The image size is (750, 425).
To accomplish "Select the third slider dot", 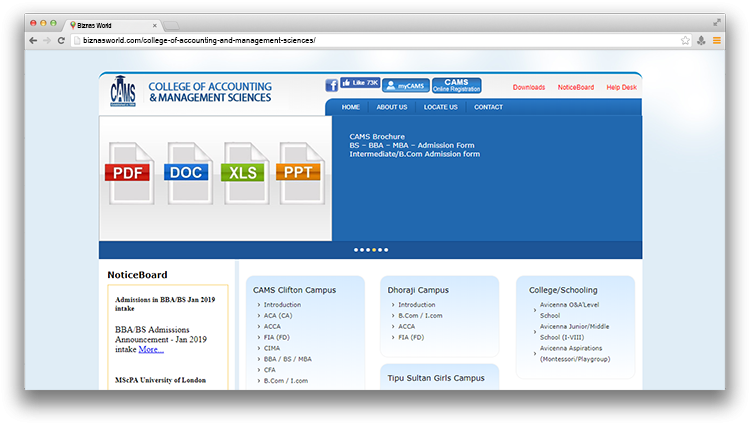I will tap(368, 250).
